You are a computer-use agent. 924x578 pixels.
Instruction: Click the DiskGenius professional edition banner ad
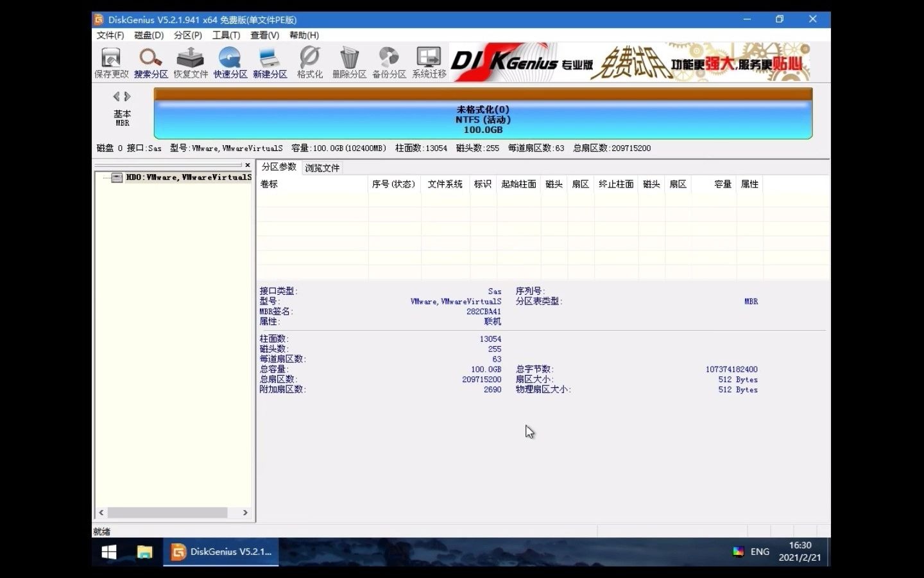point(629,62)
